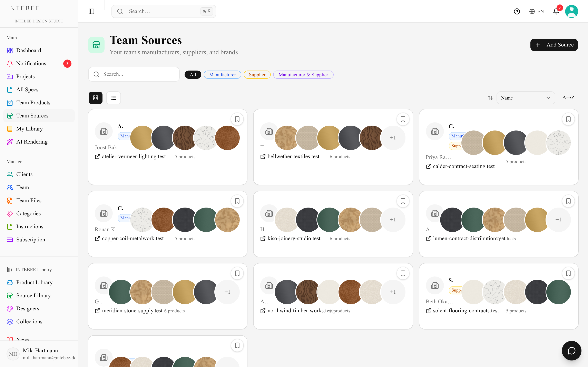Switch to list view layout
Image resolution: width=588 pixels, height=367 pixels.
pos(114,98)
